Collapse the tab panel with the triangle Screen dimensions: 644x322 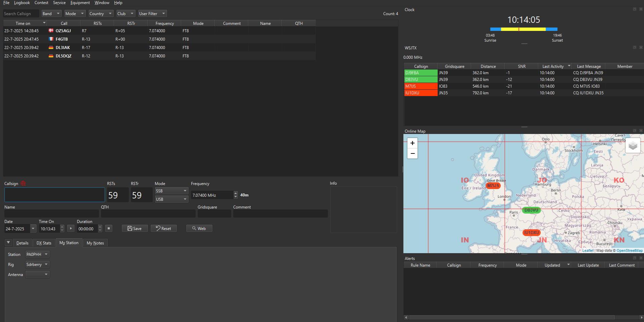pyautogui.click(x=8, y=242)
